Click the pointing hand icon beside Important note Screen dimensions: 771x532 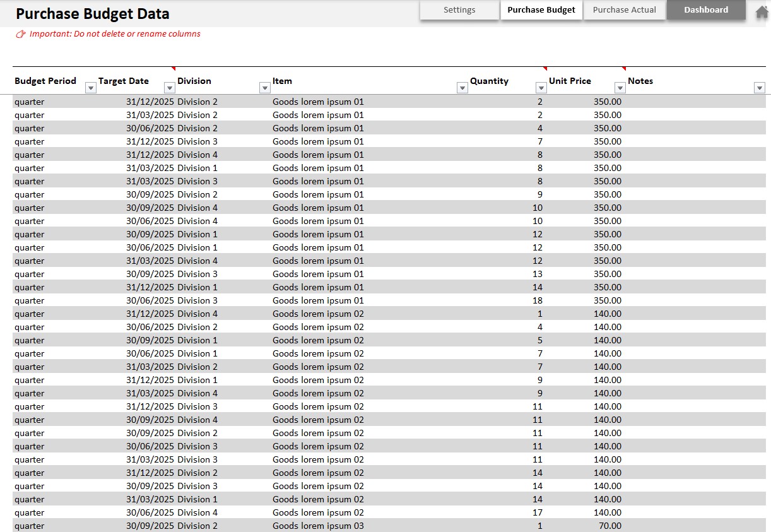pos(21,34)
